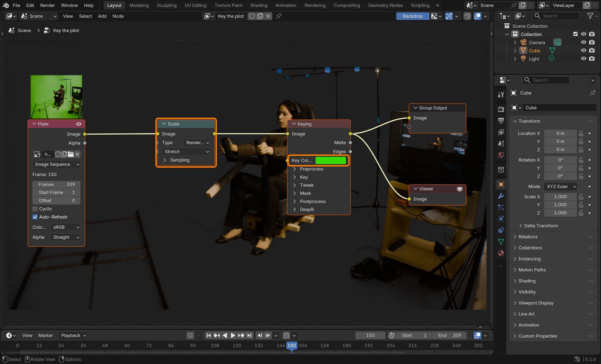This screenshot has width=601, height=364.
Task: Open the XYZ Euler rotation mode dropdown
Action: [560, 187]
